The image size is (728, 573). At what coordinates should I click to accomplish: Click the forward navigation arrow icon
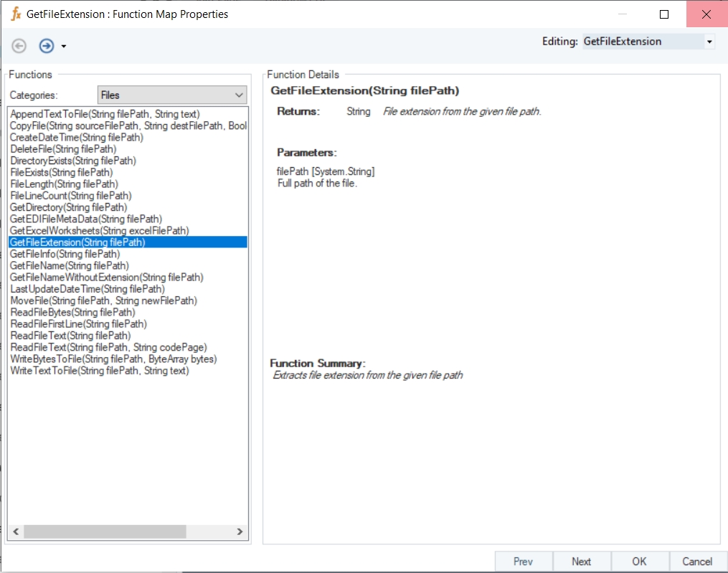(x=47, y=46)
